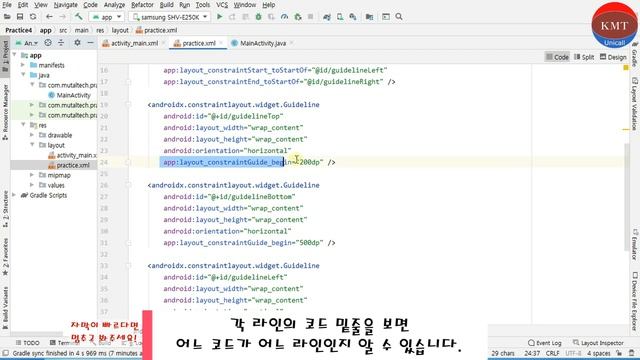Expand Gradle Scripts node
640x360 pixels.
[15, 195]
